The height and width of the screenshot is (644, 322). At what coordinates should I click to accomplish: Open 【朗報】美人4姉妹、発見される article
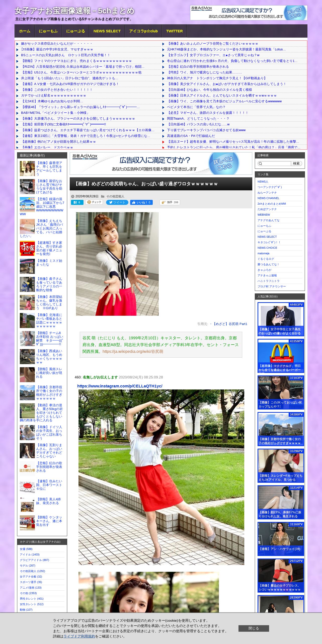click(x=48, y=501)
